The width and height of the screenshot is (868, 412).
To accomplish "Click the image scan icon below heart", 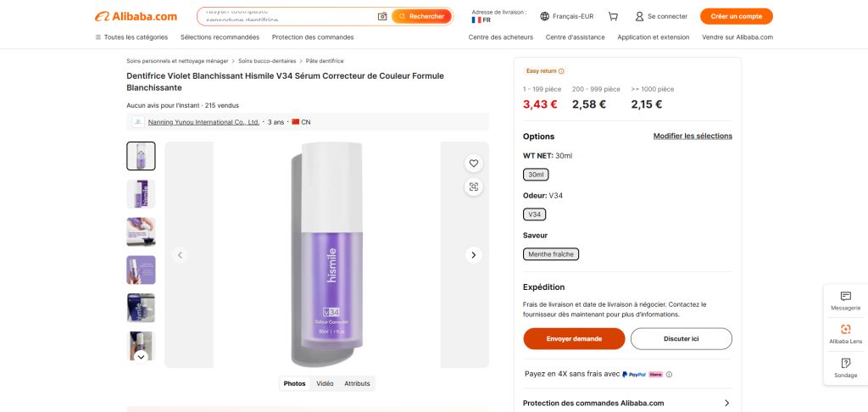I will [474, 187].
